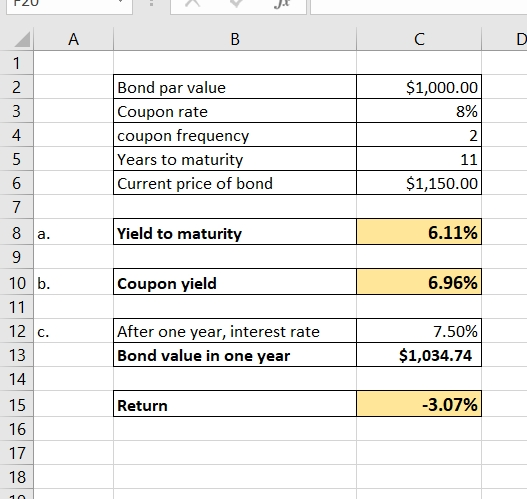Click the Enter checkmark formula bar icon

pyautogui.click(x=236, y=3)
